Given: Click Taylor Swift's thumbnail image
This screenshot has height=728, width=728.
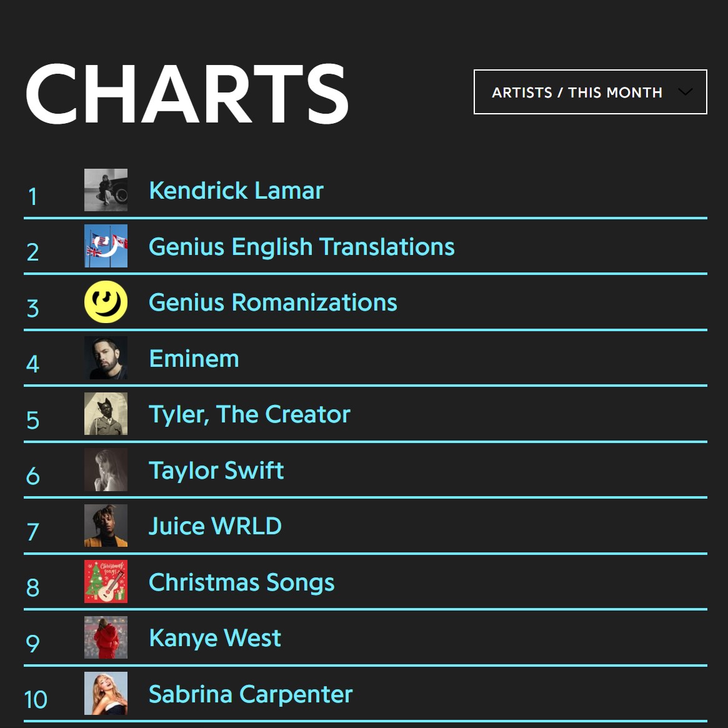Looking at the screenshot, I should [x=106, y=470].
